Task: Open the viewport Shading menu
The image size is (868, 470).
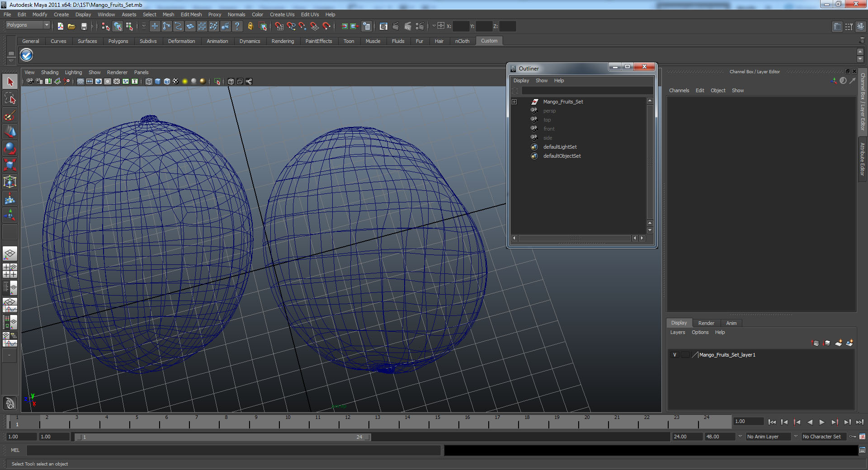Action: (x=50, y=72)
